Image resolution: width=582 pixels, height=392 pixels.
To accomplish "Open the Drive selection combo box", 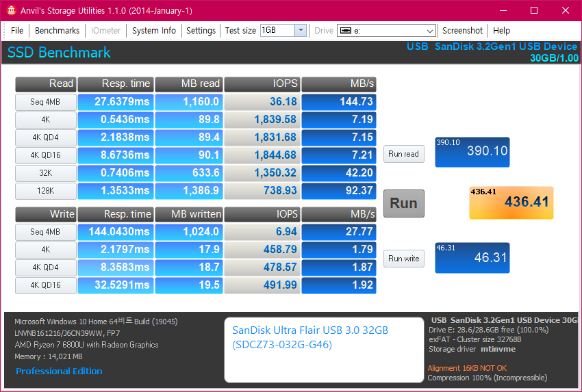I will pyautogui.click(x=386, y=30).
